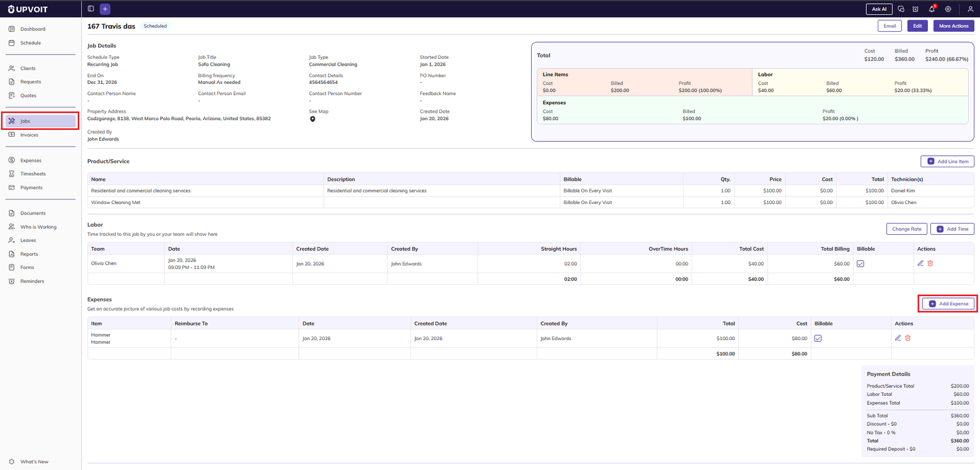The height and width of the screenshot is (470, 980).
Task: Open the settings gear icon
Action: (948, 9)
